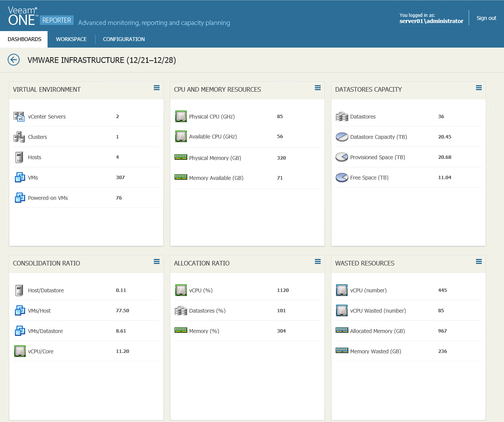Click the Datastores disk stack icon
This screenshot has width=504, height=422.
(x=342, y=117)
